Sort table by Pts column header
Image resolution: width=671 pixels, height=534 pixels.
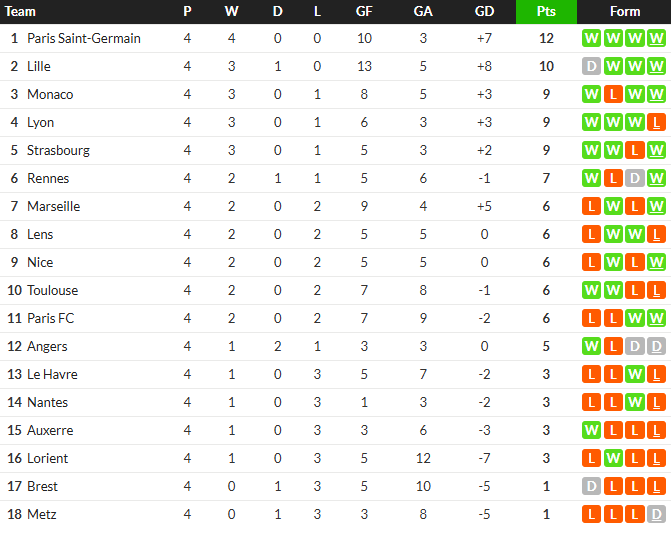[x=546, y=12]
